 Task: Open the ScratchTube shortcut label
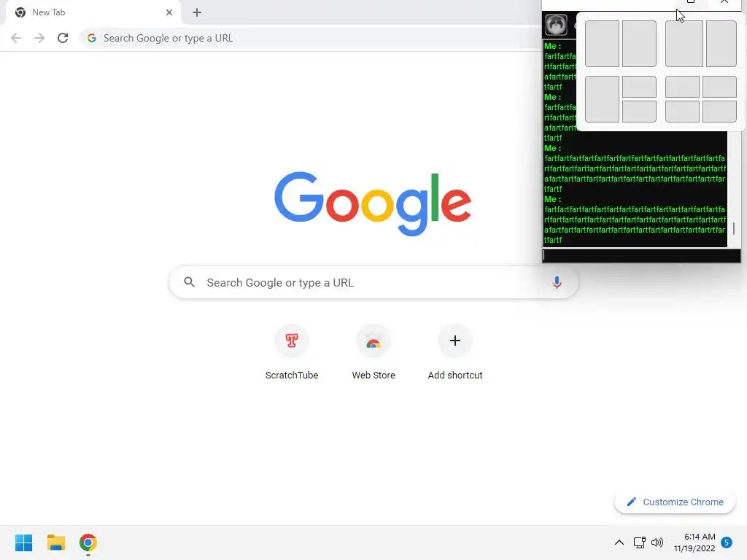tap(292, 376)
